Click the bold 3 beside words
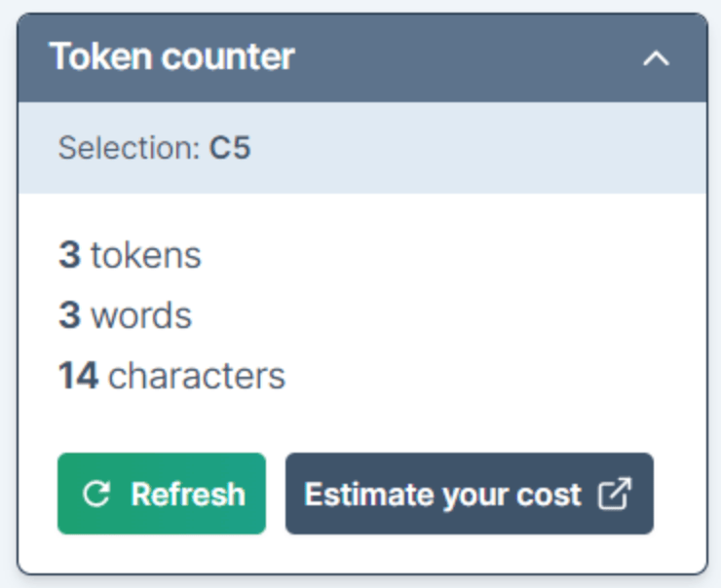Viewport: 721px width, 588px height. (x=70, y=315)
